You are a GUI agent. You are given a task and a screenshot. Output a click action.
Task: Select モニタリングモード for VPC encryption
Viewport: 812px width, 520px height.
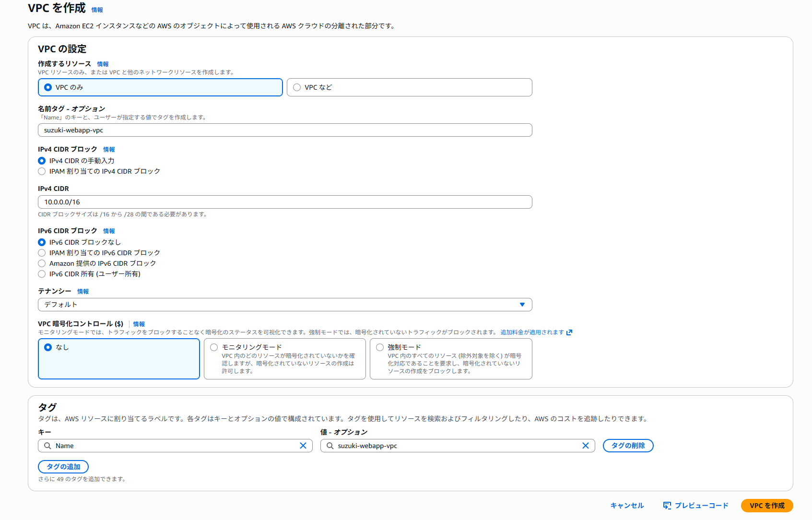214,347
